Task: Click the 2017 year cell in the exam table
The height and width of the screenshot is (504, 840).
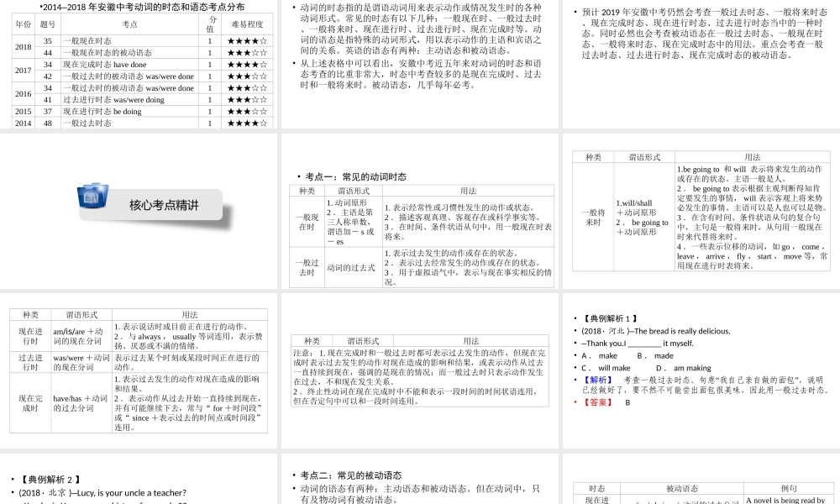Action: 23,71
